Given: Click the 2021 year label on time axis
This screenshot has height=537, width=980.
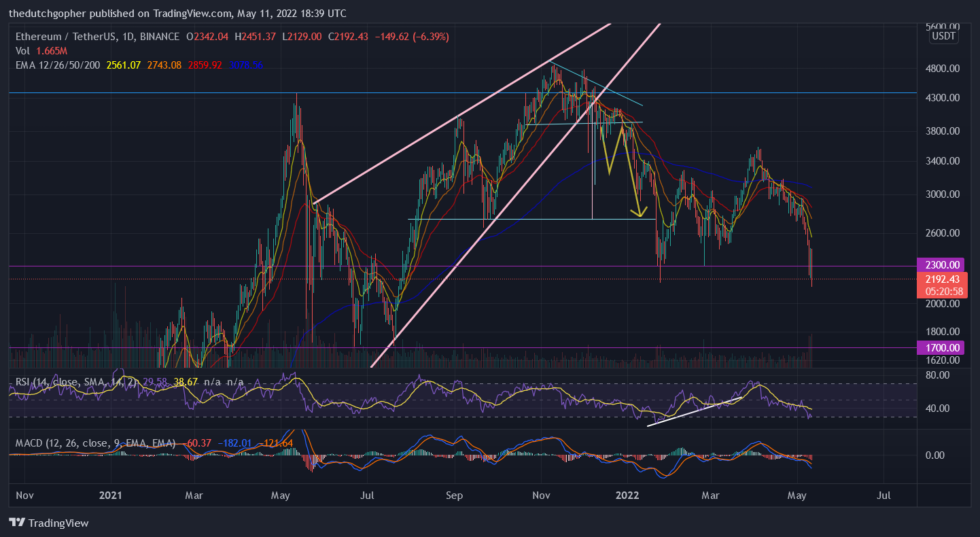Looking at the screenshot, I should pos(110,496).
